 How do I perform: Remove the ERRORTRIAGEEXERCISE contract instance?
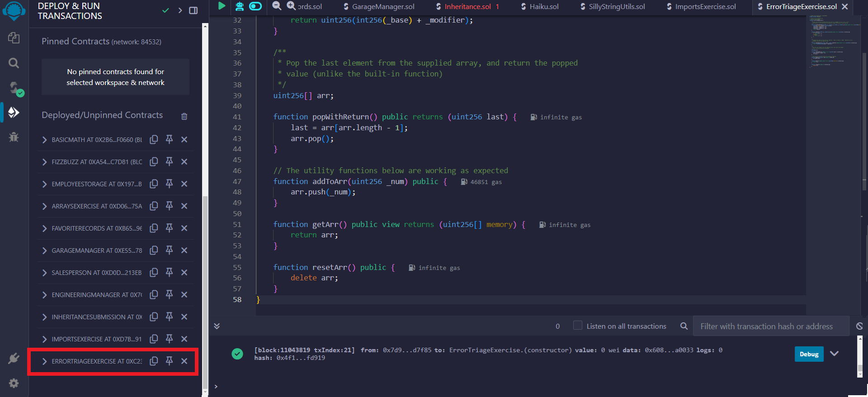[x=184, y=361]
